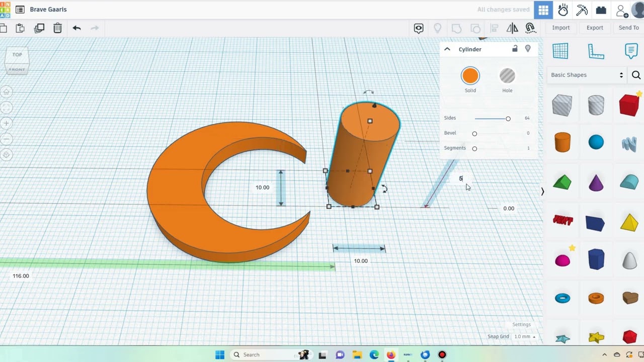Click the Sides slider handle
The height and width of the screenshot is (362, 644).
pos(508,119)
